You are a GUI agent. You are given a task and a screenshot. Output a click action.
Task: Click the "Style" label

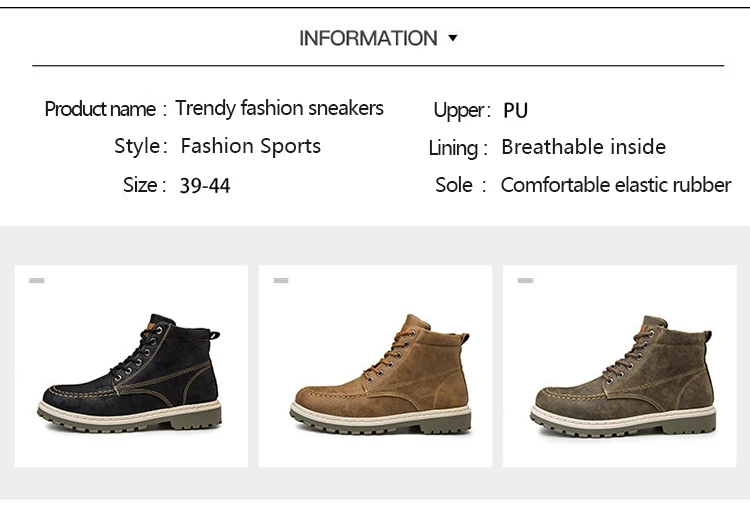[137, 146]
